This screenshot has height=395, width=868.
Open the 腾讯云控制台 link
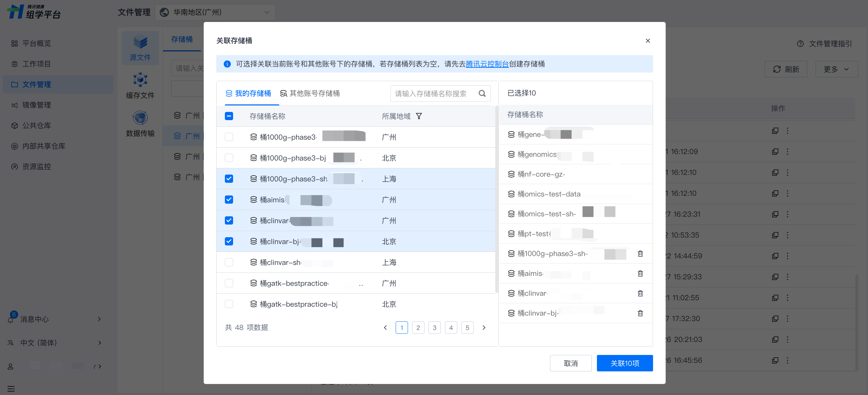coord(487,64)
